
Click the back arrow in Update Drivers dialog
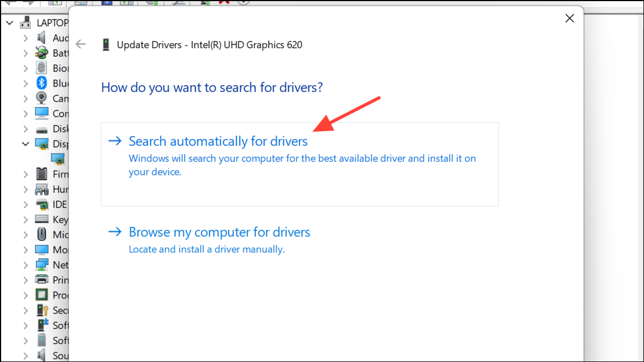click(x=81, y=45)
